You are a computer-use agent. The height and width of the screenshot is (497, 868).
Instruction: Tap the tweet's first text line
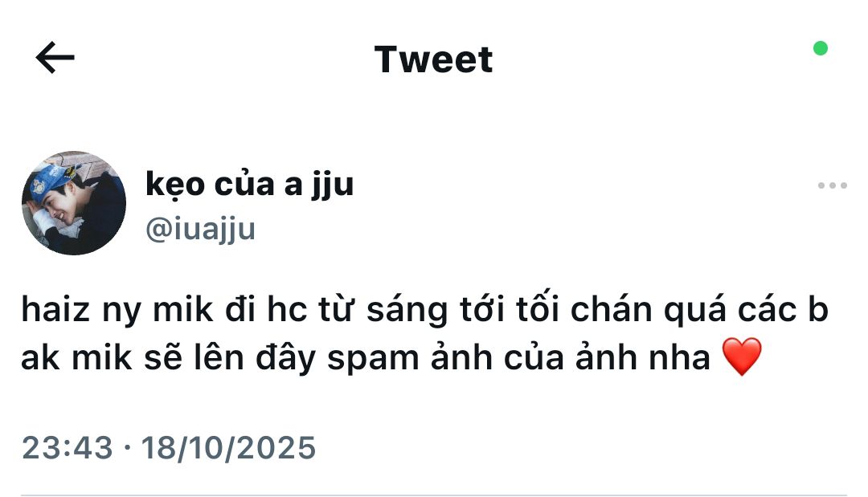click(x=424, y=310)
